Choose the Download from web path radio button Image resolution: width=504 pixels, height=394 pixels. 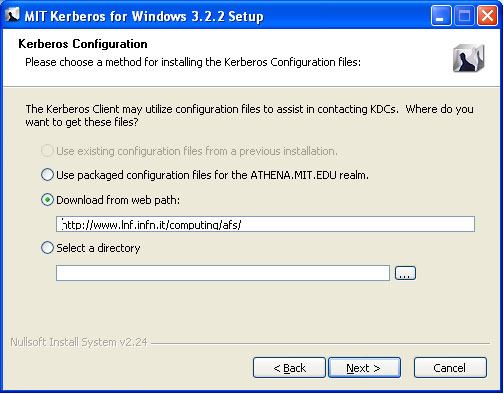pos(47,200)
